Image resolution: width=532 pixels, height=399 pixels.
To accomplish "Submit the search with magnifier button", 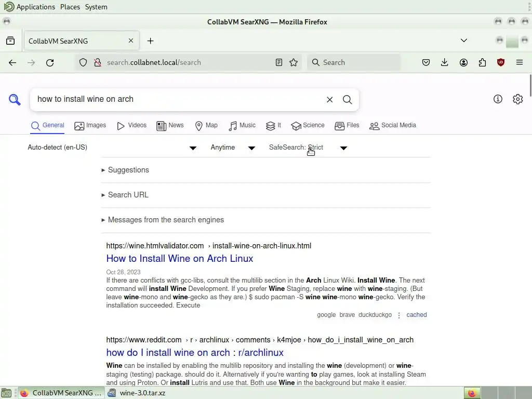I will [347, 99].
